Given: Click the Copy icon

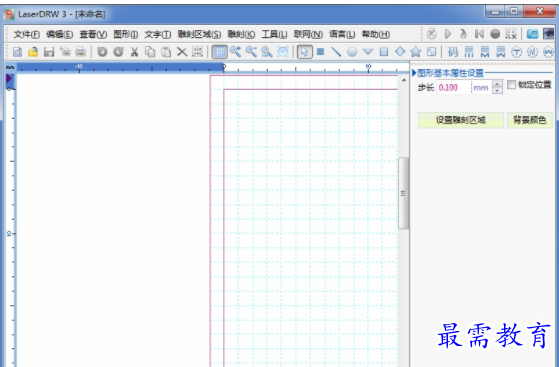Looking at the screenshot, I should click(150, 52).
